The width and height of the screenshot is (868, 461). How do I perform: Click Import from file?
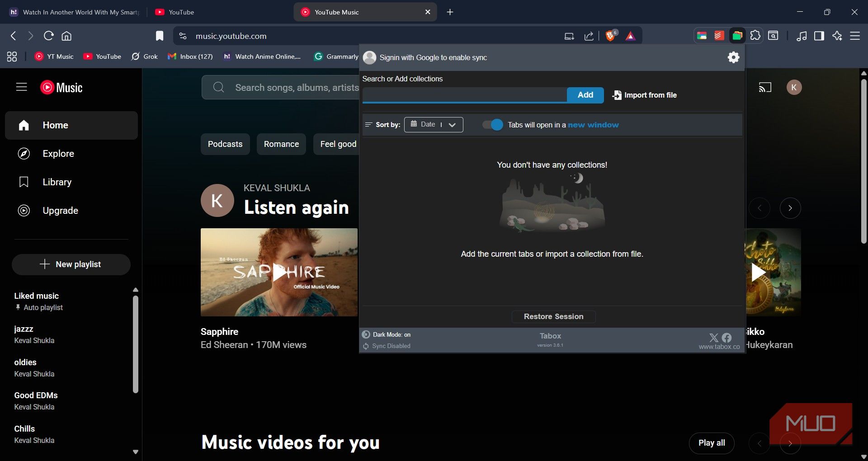[644, 95]
